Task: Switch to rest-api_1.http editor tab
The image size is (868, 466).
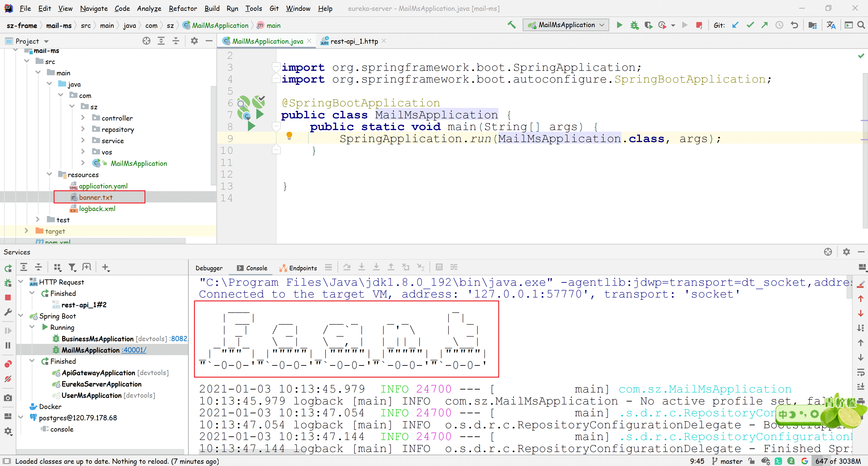Action: pos(354,41)
